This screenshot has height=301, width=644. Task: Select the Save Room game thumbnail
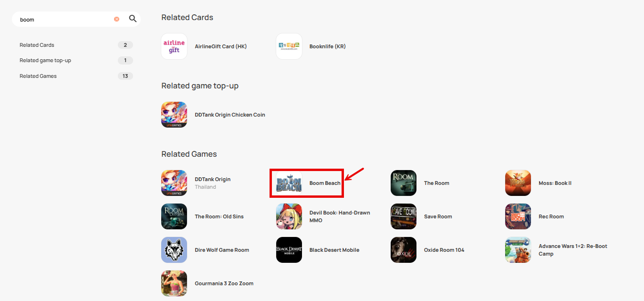point(404,216)
